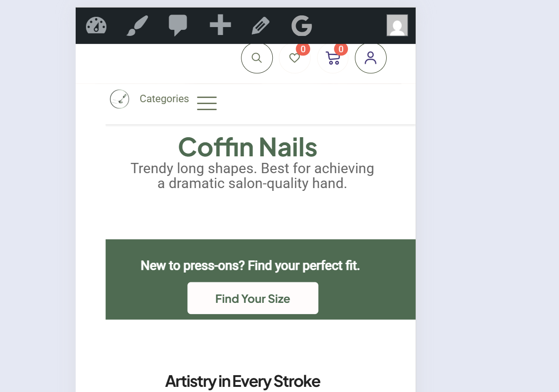Image resolution: width=559 pixels, height=392 pixels.
Task: Open the Categories menu label
Action: tap(164, 99)
